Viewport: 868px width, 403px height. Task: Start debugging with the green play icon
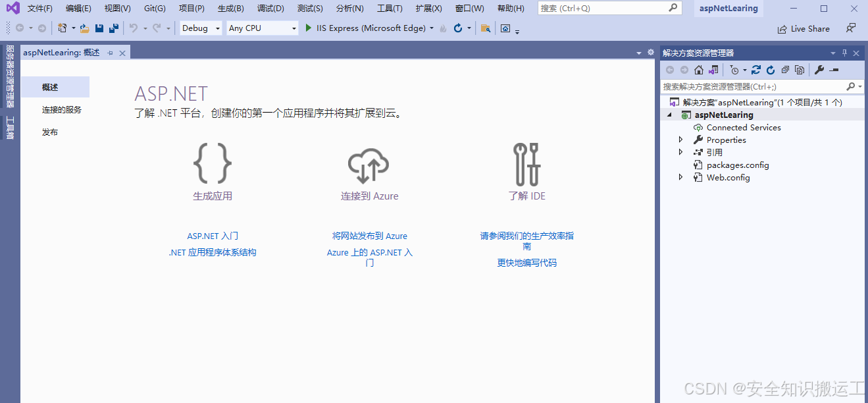pos(309,28)
